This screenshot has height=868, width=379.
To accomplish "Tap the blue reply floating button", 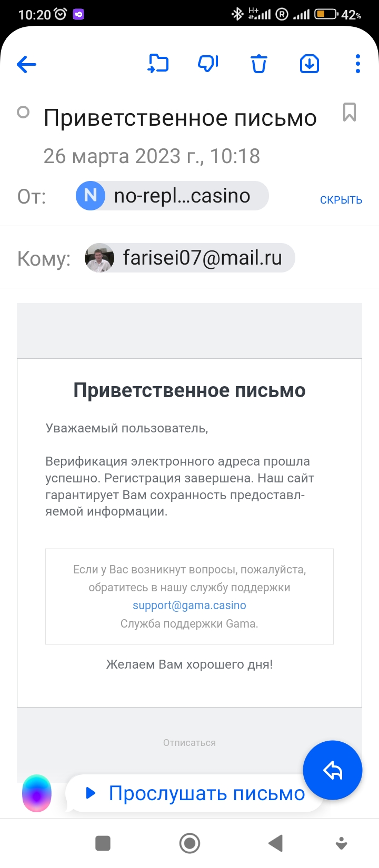I will (333, 770).
